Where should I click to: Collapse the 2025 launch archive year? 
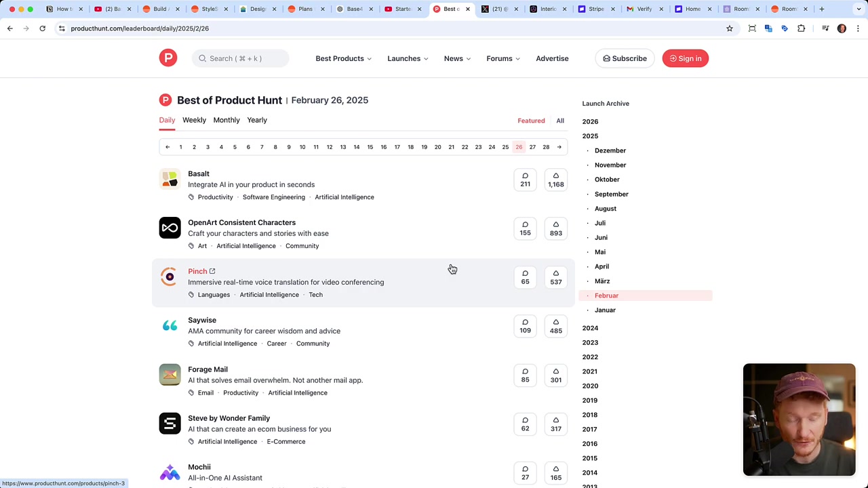590,136
